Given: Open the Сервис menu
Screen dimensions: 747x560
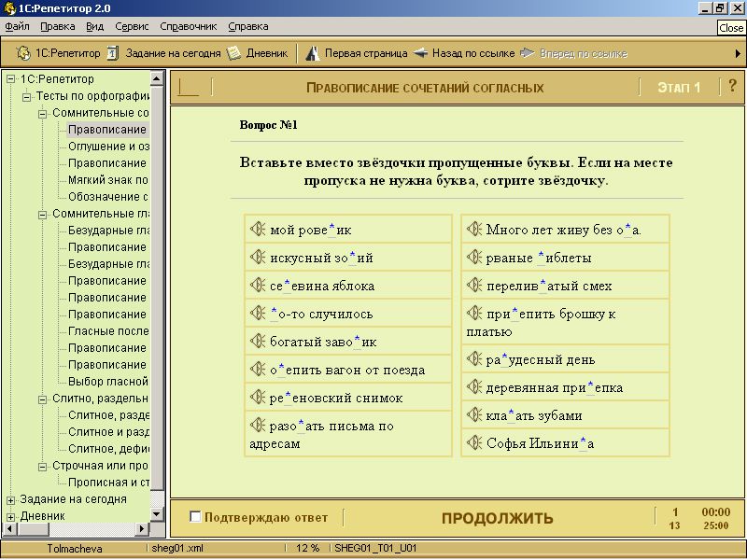Looking at the screenshot, I should (x=132, y=27).
